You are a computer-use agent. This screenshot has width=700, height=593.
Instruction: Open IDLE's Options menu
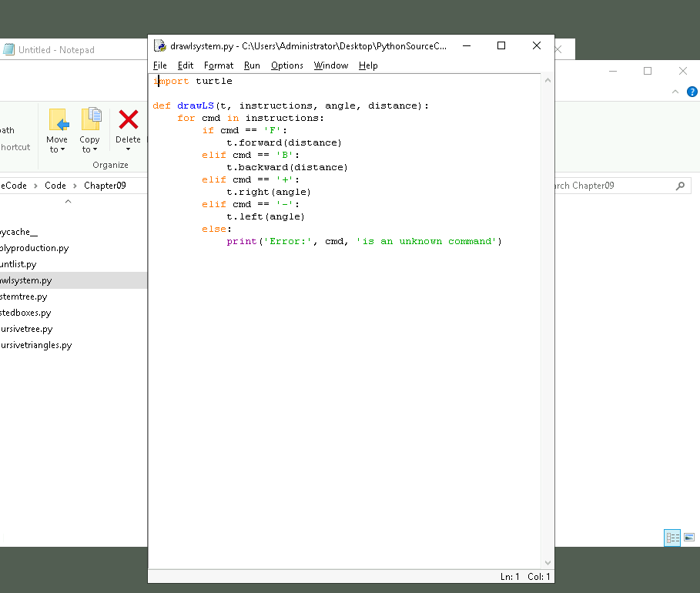pyautogui.click(x=286, y=65)
